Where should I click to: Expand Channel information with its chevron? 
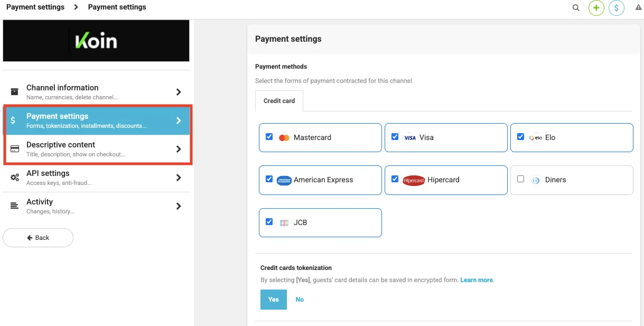179,92
